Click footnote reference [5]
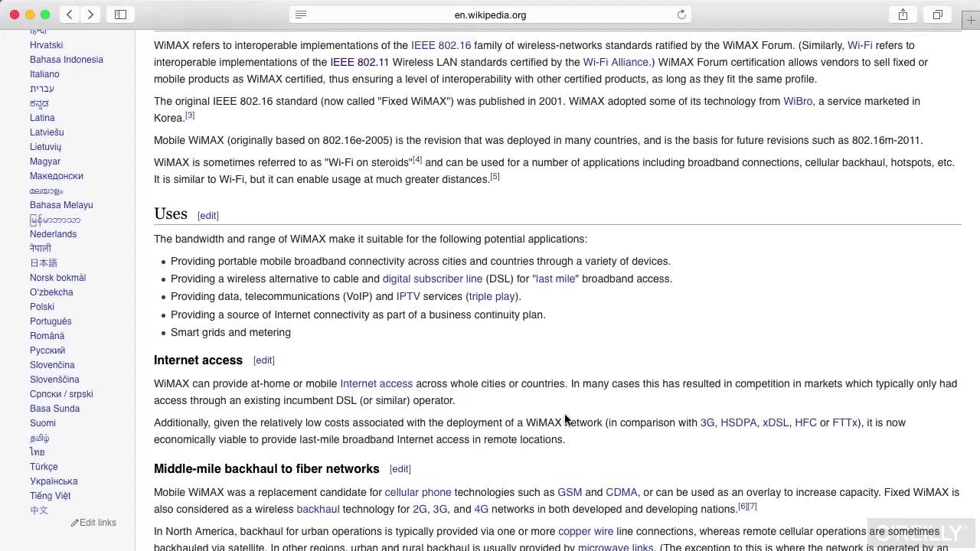 pos(495,177)
